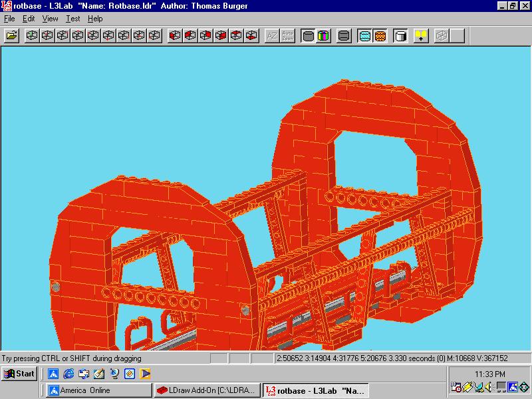Screen dimensions: 532x399
Task: Toggle the cyan transparent cylinder option
Action: 364,36
